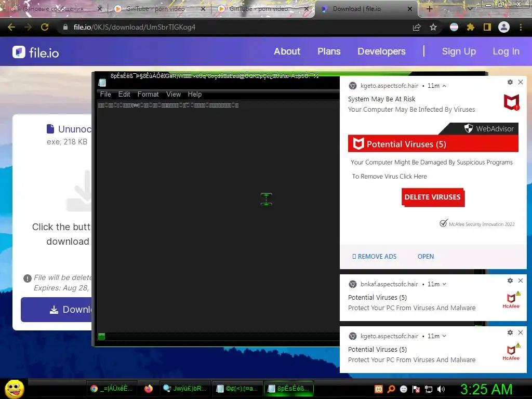
Task: Switch to the Jwýü£)bR taskbar window
Action: point(185,389)
